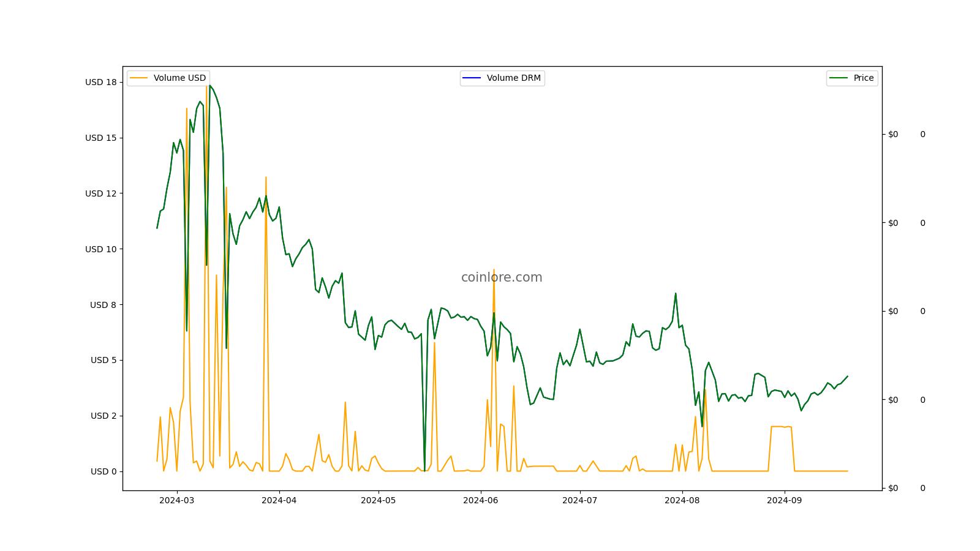Select the USD 8 axis label
The width and height of the screenshot is (980, 551).
click(x=104, y=305)
